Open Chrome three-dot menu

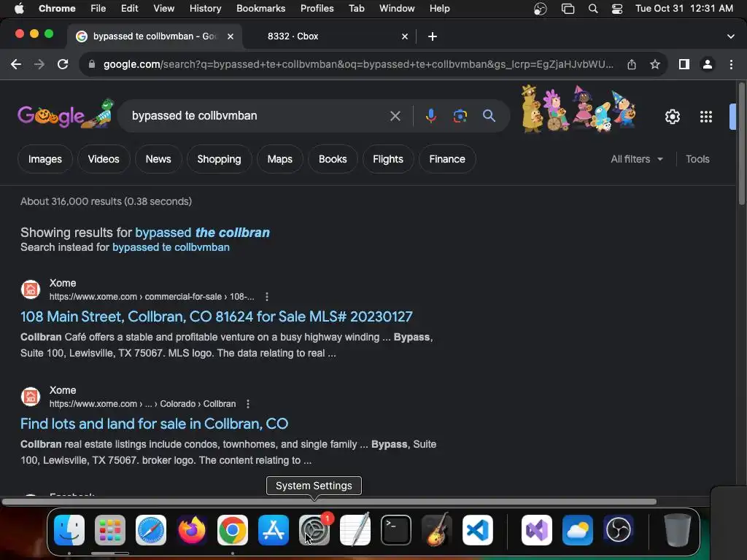pos(731,64)
